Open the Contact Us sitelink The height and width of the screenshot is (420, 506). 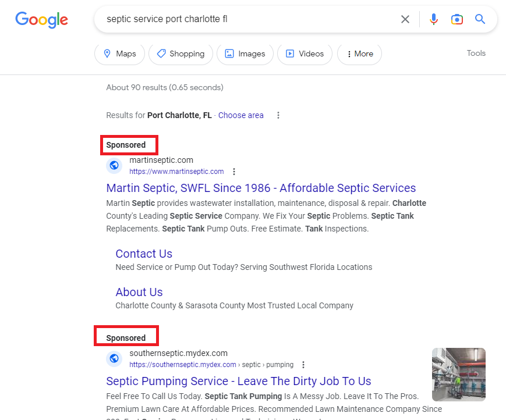coord(143,254)
